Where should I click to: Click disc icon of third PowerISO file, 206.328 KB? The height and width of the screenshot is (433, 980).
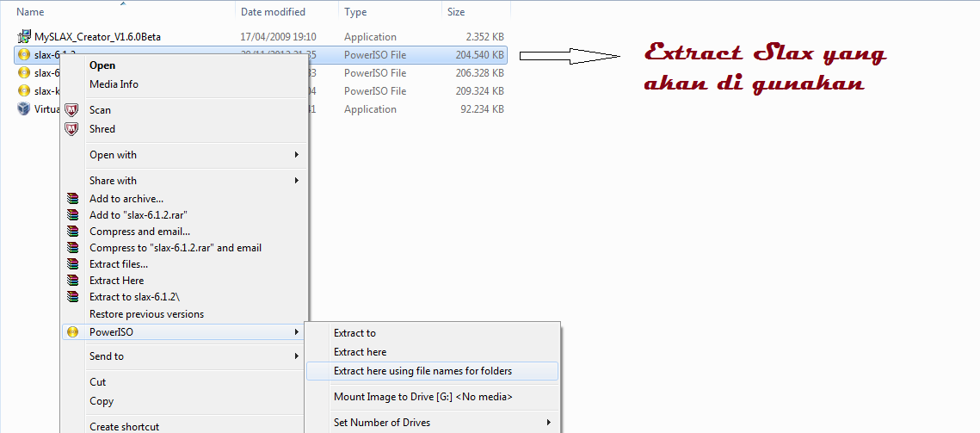point(24,72)
